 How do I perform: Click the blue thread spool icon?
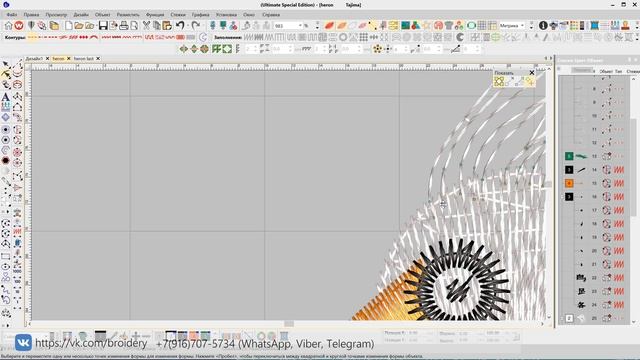pos(594,26)
